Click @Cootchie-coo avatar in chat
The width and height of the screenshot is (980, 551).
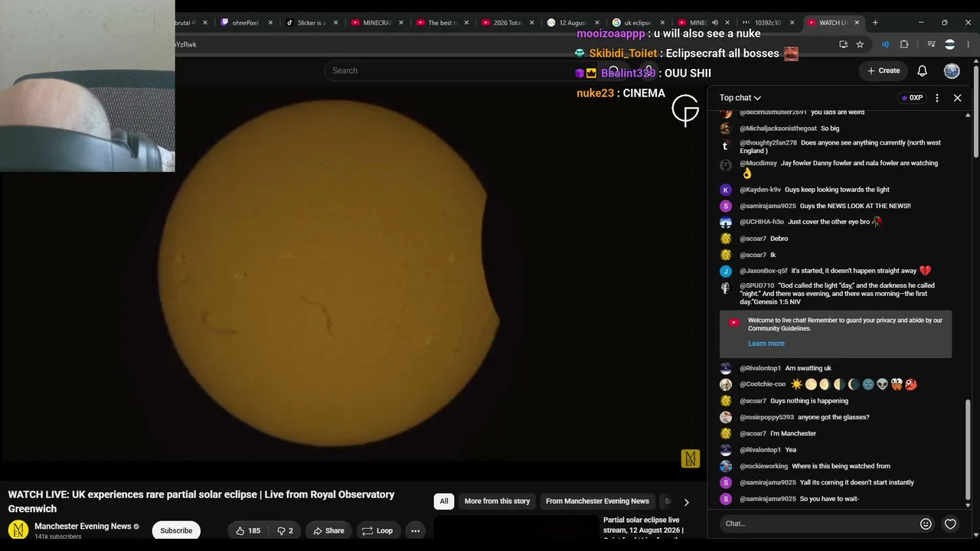coord(726,384)
